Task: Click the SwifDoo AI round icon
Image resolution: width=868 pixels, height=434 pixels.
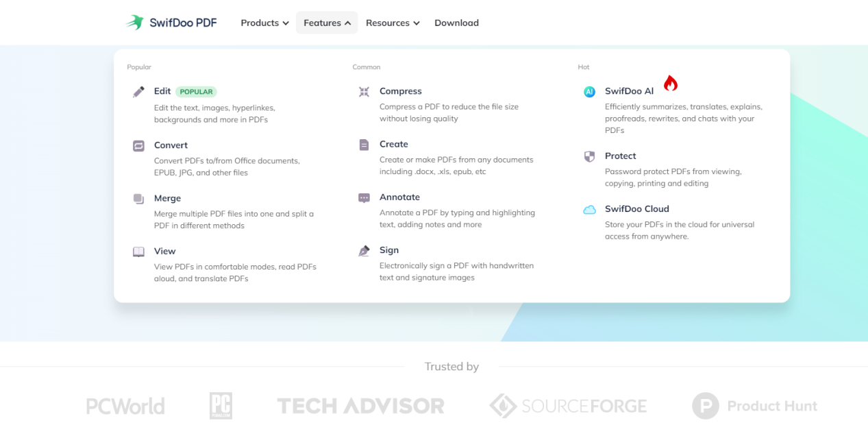Action: point(589,92)
